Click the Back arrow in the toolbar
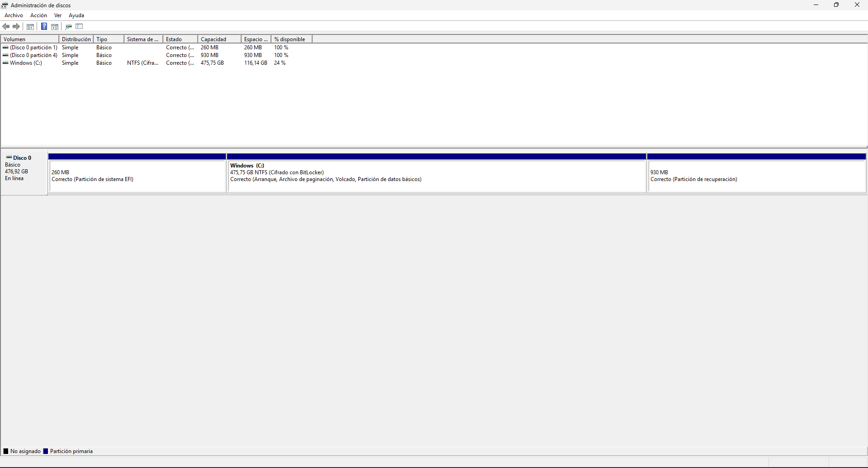 [x=6, y=26]
